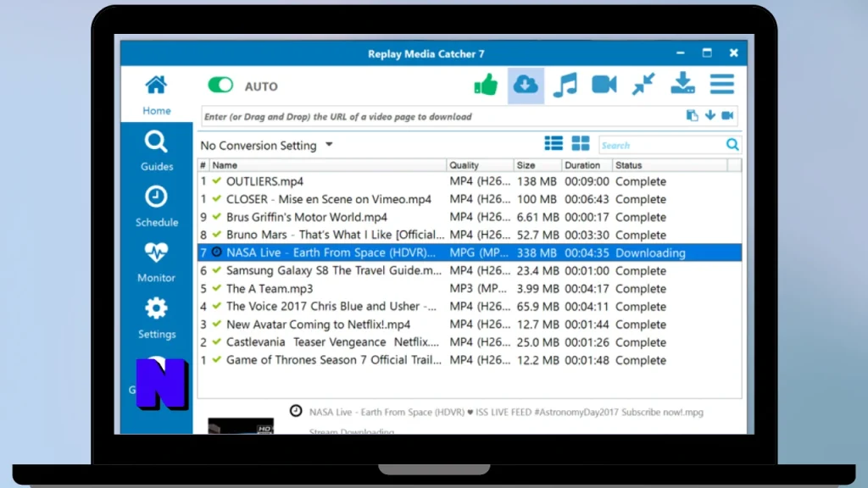The width and height of the screenshot is (868, 488).
Task: Switch to list view
Action: [x=554, y=144]
